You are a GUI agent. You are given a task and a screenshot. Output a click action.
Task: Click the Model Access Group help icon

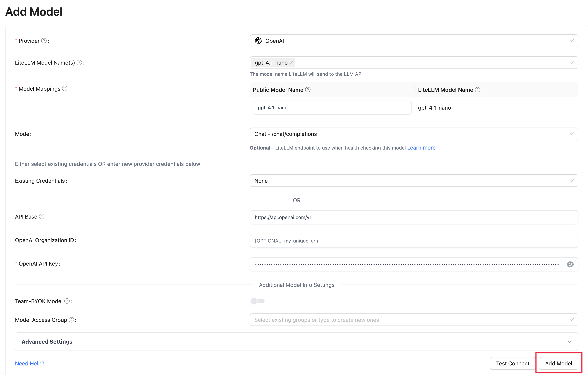coord(72,320)
